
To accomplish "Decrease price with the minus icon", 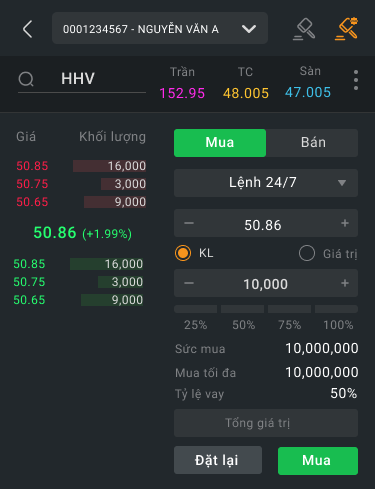I will pos(189,223).
